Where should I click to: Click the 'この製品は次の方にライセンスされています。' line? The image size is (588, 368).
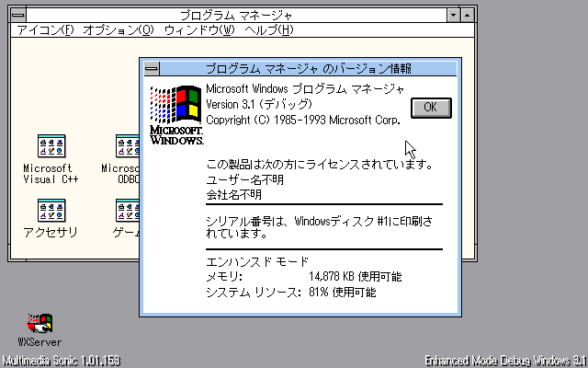pos(320,164)
